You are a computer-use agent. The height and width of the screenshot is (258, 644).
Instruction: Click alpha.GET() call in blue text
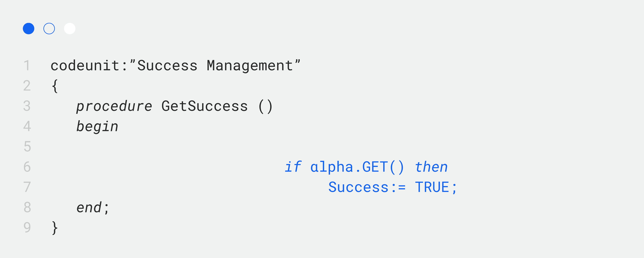click(x=357, y=167)
